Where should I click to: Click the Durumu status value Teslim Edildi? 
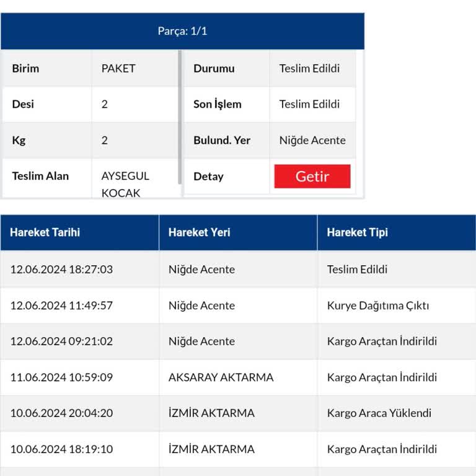pos(309,68)
